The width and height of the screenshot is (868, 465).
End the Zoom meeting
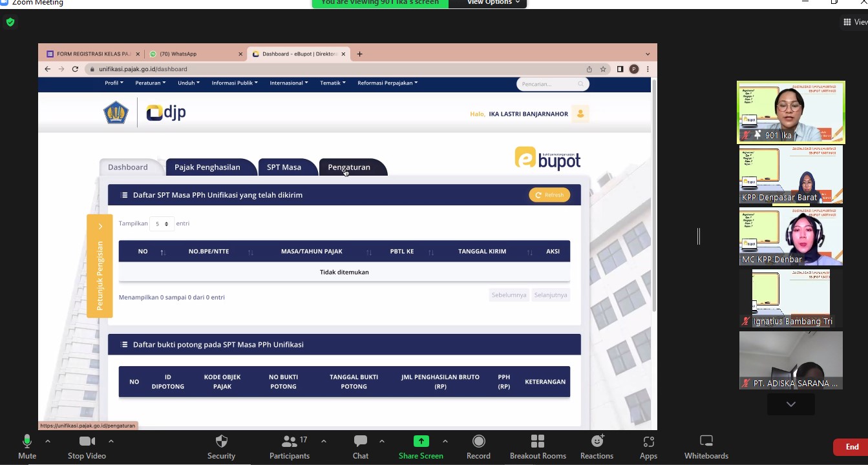click(851, 447)
